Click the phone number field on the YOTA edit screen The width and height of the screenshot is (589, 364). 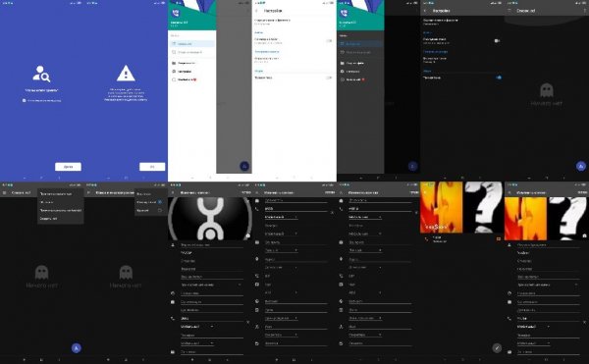(x=211, y=318)
